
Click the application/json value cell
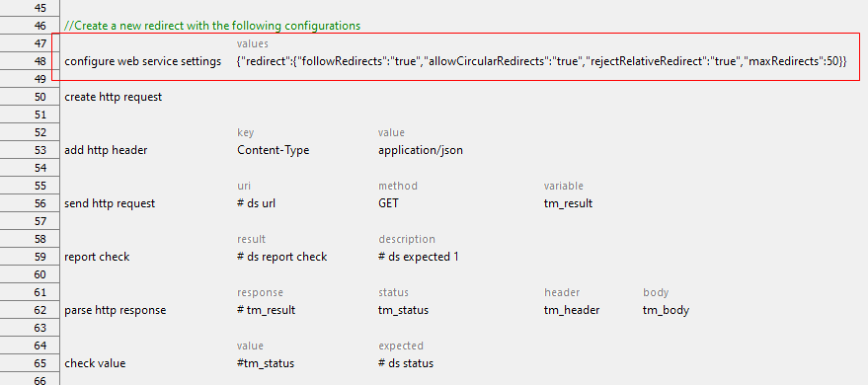click(421, 150)
